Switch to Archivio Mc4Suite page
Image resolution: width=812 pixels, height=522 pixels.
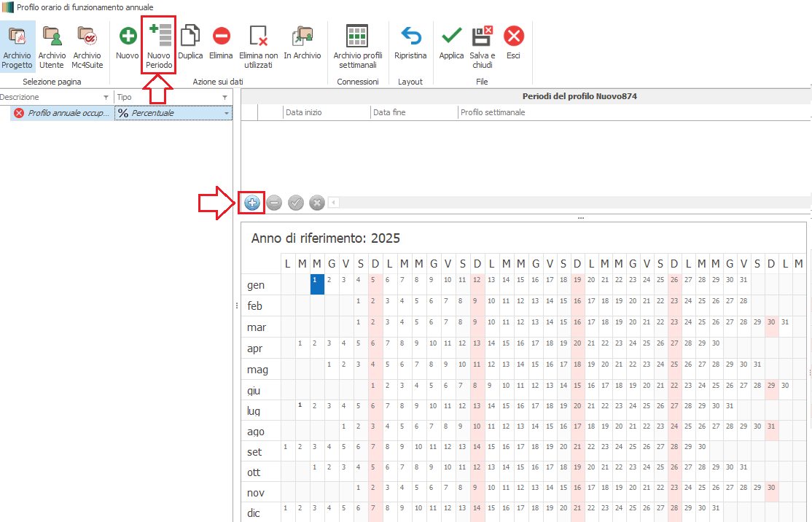[87, 36]
